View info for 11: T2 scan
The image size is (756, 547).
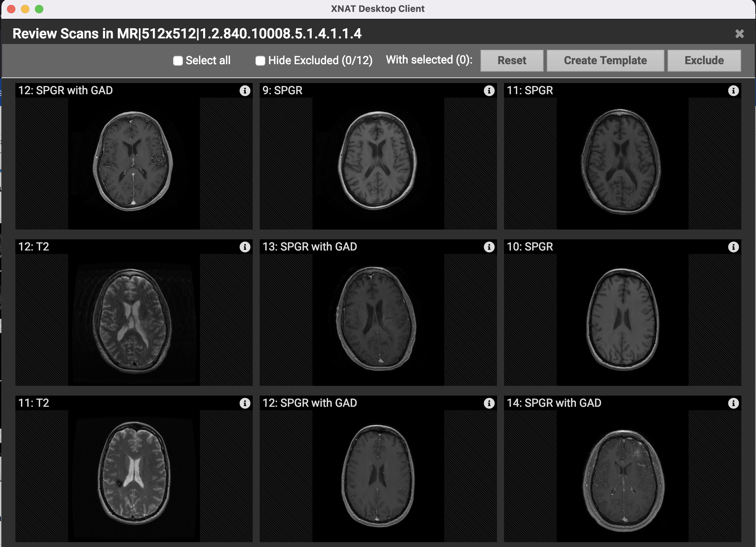[x=245, y=403]
